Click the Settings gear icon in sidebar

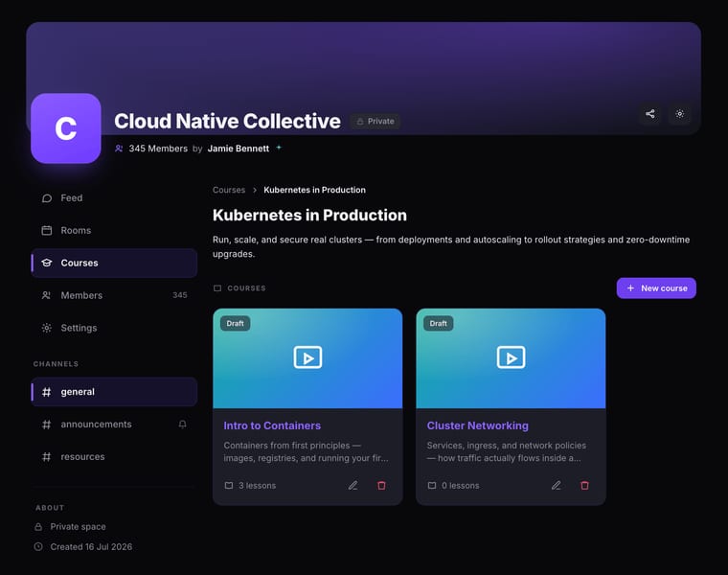coord(47,328)
